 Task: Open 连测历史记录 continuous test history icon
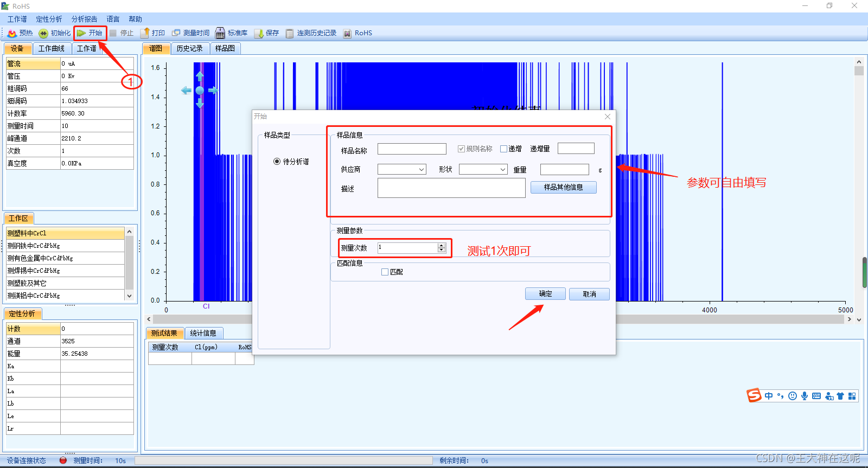[290, 33]
